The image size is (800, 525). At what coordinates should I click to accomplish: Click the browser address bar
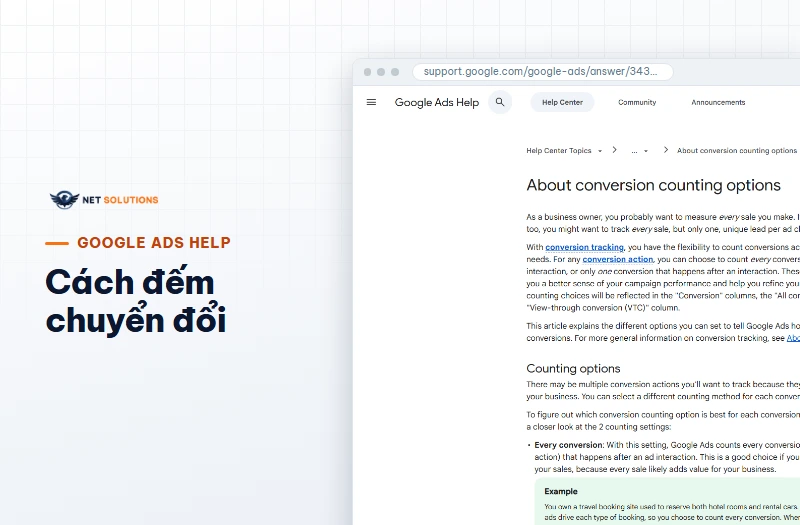coord(543,71)
